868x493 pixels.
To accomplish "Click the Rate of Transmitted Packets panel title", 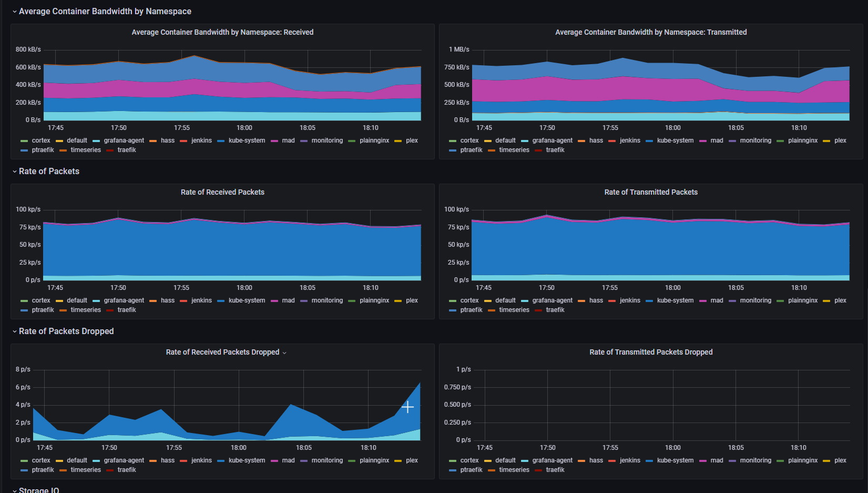I will [x=651, y=192].
